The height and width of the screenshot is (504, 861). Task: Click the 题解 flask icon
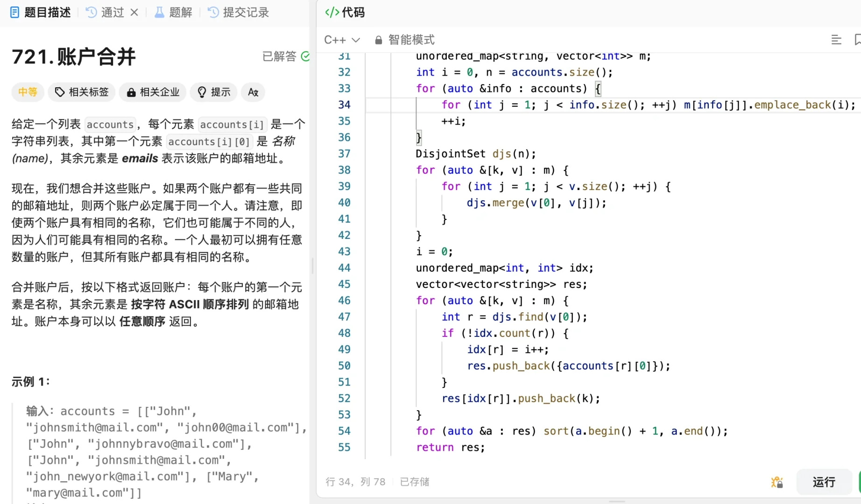(x=159, y=13)
